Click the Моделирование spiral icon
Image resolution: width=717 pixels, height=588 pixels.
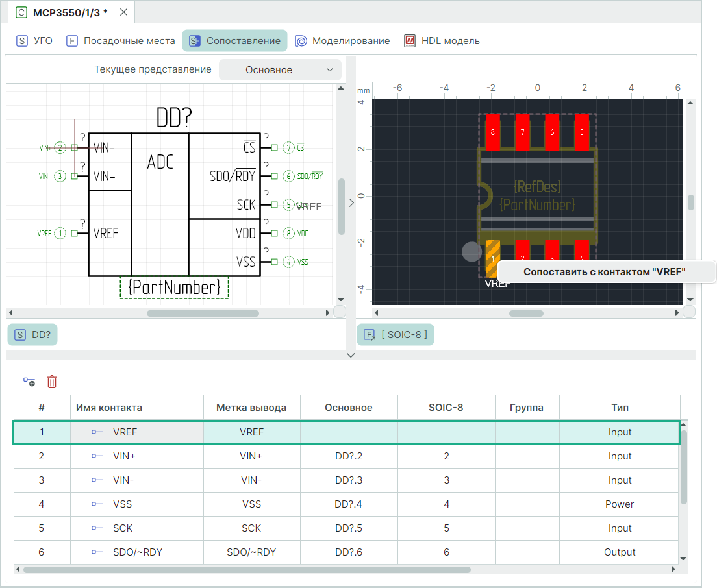coord(301,41)
